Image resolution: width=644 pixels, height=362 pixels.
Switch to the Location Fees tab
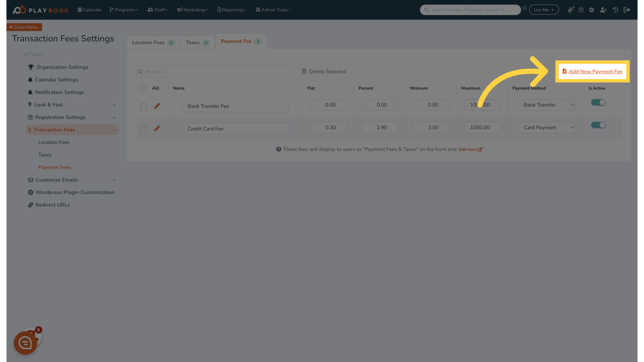tap(153, 42)
